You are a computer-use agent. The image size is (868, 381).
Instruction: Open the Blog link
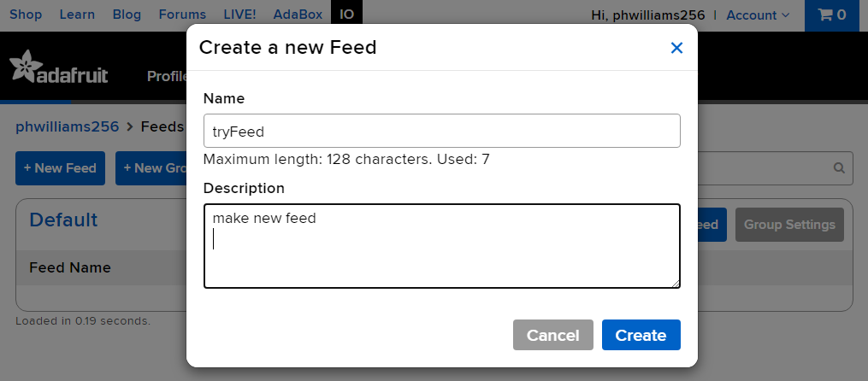click(x=127, y=15)
